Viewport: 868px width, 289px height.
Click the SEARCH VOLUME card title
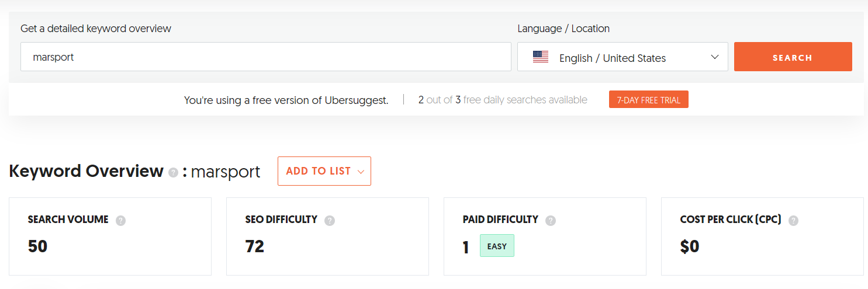tap(68, 220)
